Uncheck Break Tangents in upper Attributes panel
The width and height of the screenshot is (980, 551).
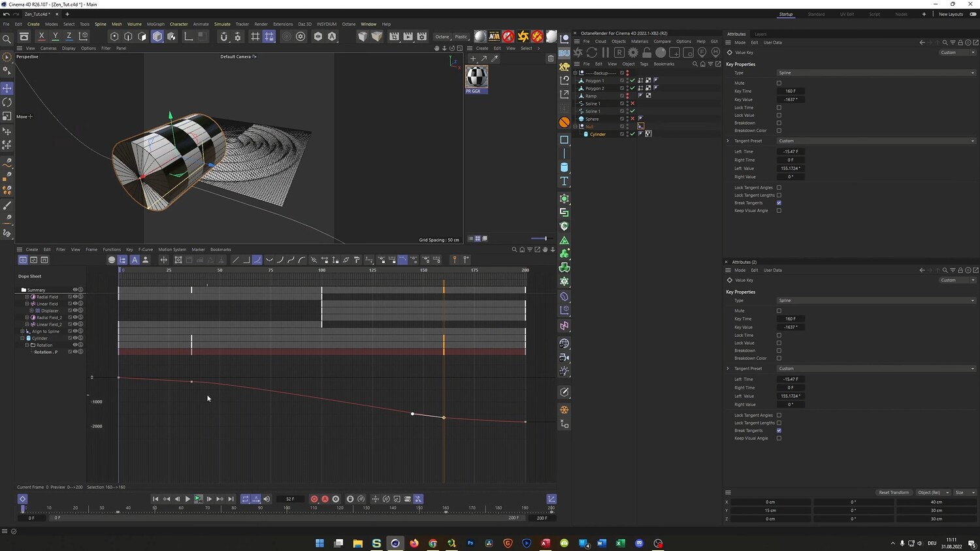tap(779, 202)
